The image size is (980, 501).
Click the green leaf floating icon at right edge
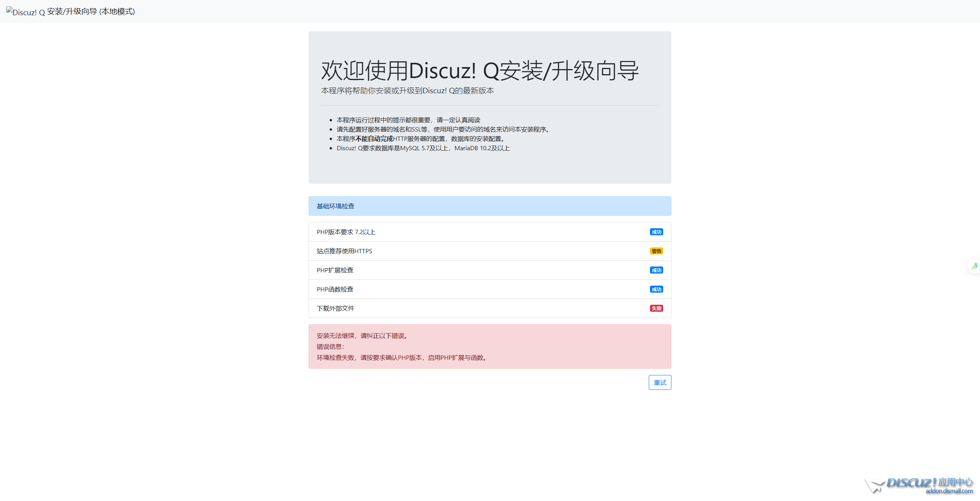pos(975,266)
